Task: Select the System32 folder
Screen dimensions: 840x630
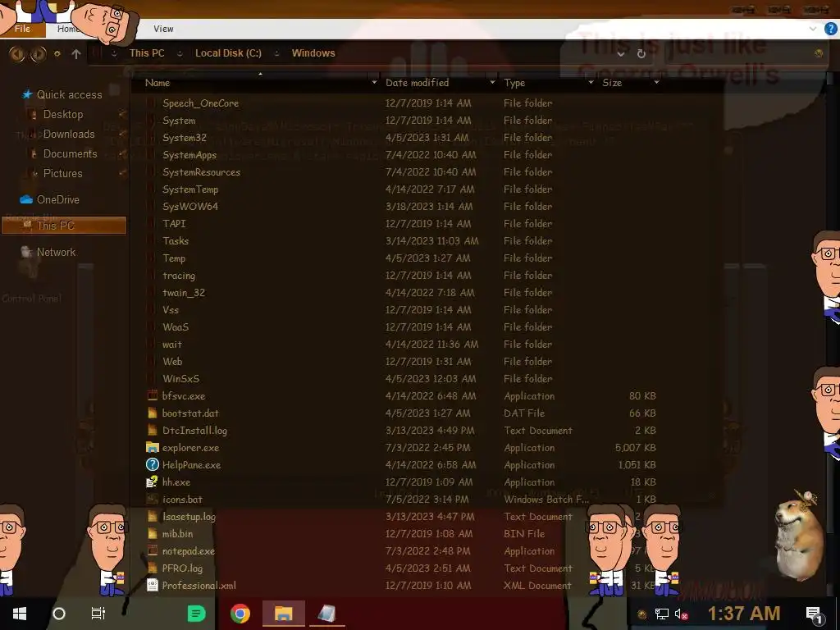Action: tap(185, 138)
